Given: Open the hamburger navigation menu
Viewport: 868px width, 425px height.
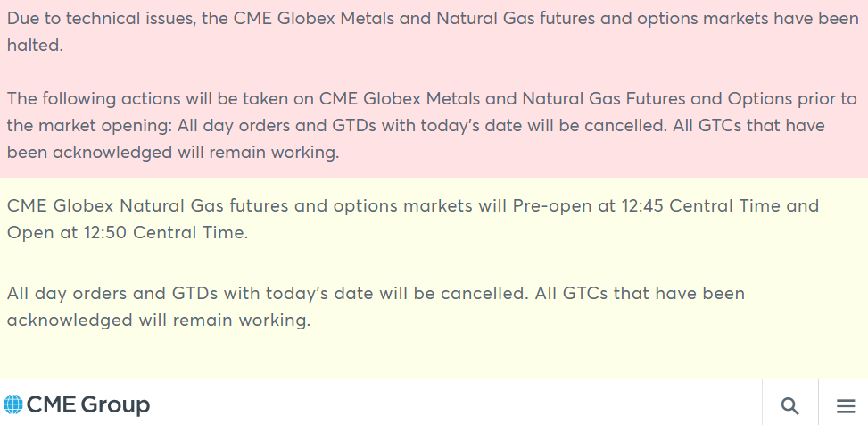Looking at the screenshot, I should click(845, 405).
